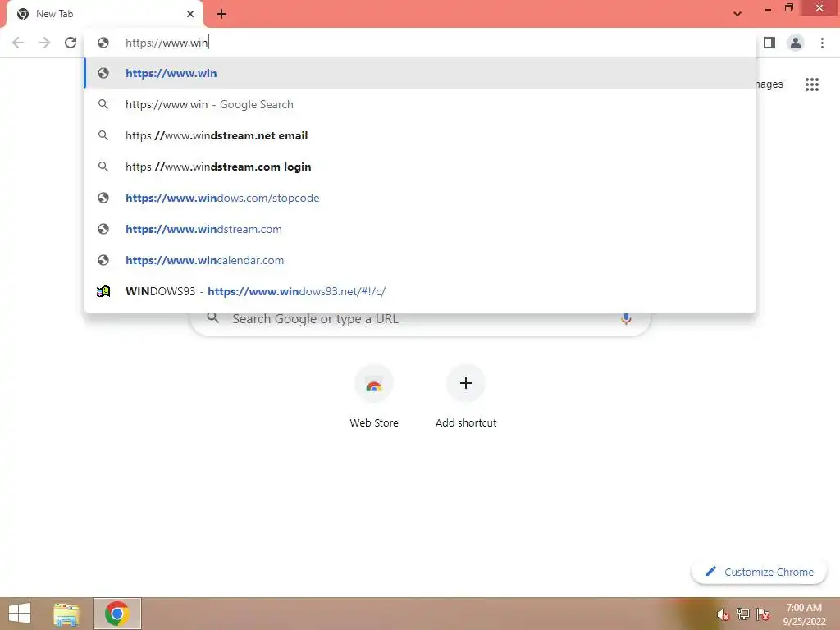Open the profile avatar icon

point(796,43)
